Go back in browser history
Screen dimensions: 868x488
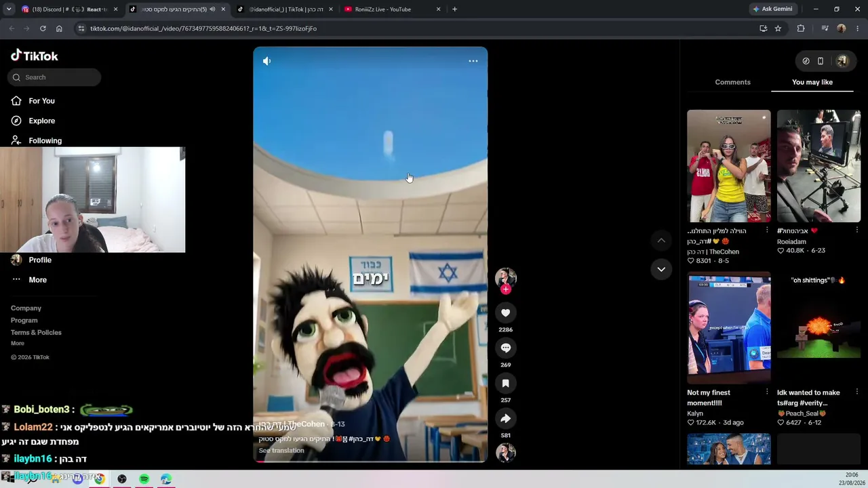[12, 28]
